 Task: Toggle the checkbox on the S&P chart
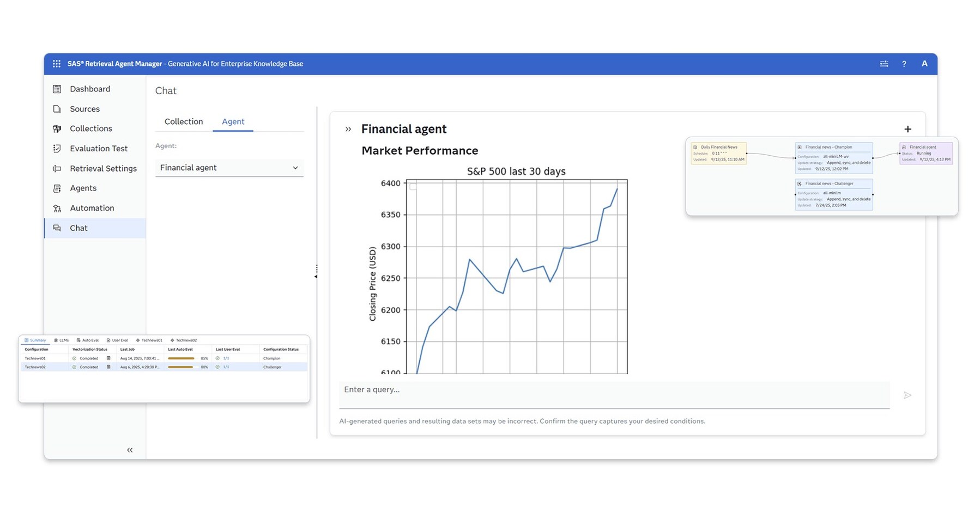click(413, 187)
